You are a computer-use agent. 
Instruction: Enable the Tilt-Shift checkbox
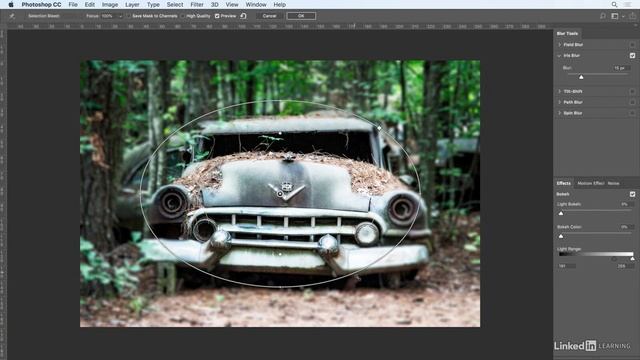coord(632,91)
